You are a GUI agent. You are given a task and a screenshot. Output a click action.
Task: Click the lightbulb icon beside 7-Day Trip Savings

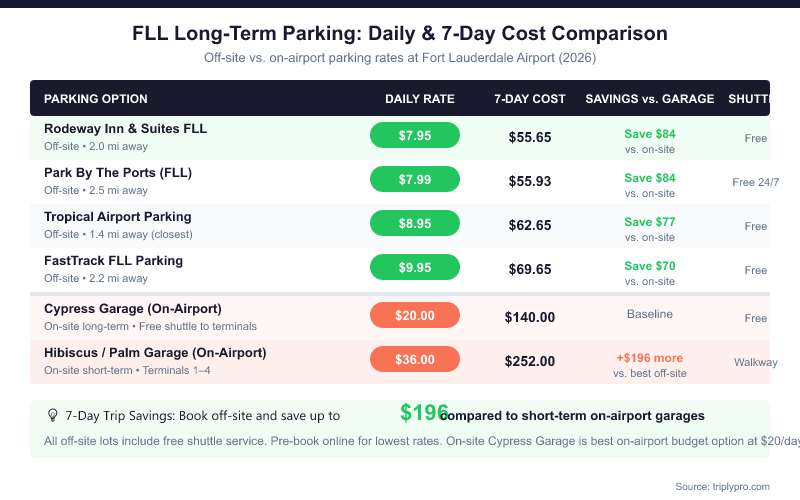point(52,415)
